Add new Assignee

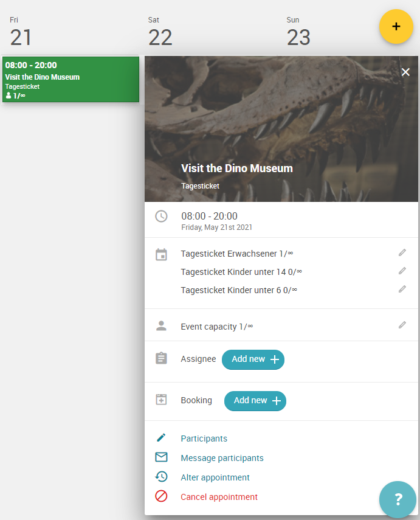pos(253,359)
